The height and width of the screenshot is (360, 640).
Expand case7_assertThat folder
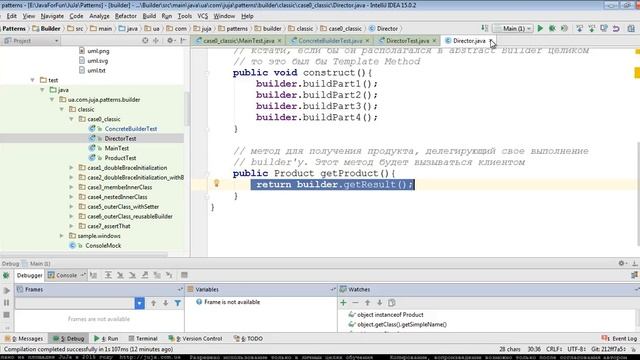(71, 226)
